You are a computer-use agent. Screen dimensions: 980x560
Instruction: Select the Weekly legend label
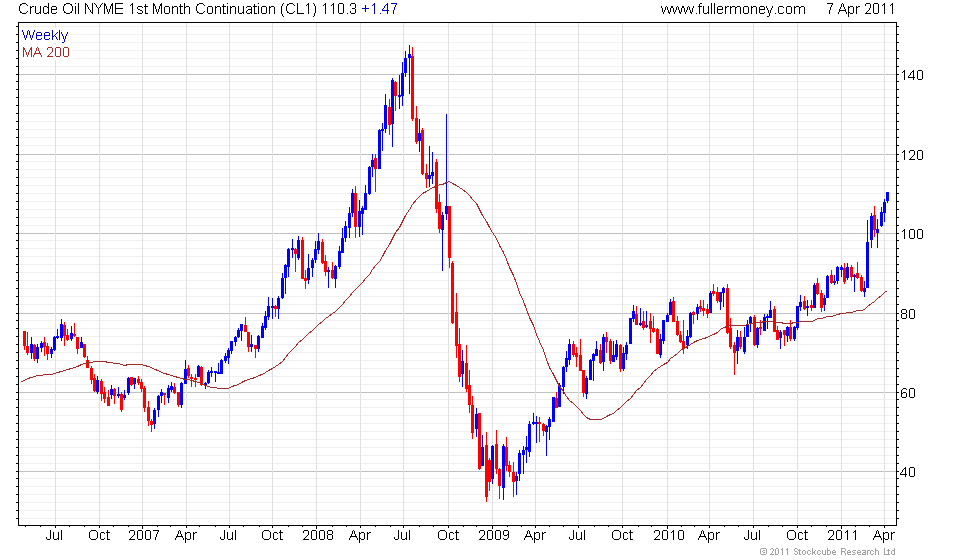tap(44, 36)
